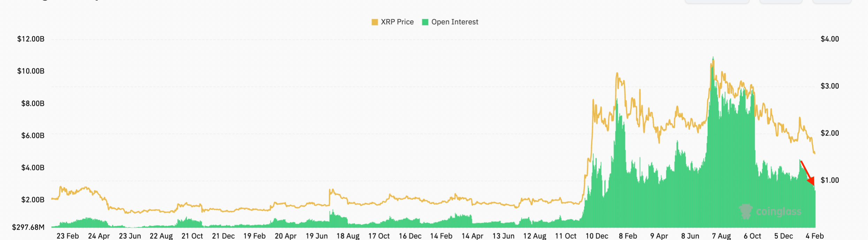Toggle the XRP Price legend series
This screenshot has width=868, height=240.
click(x=397, y=22)
